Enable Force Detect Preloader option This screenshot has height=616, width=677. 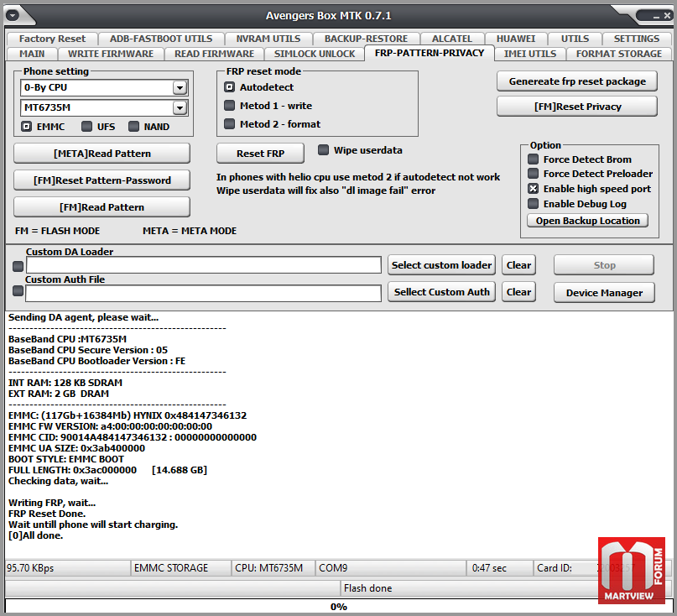[534, 174]
